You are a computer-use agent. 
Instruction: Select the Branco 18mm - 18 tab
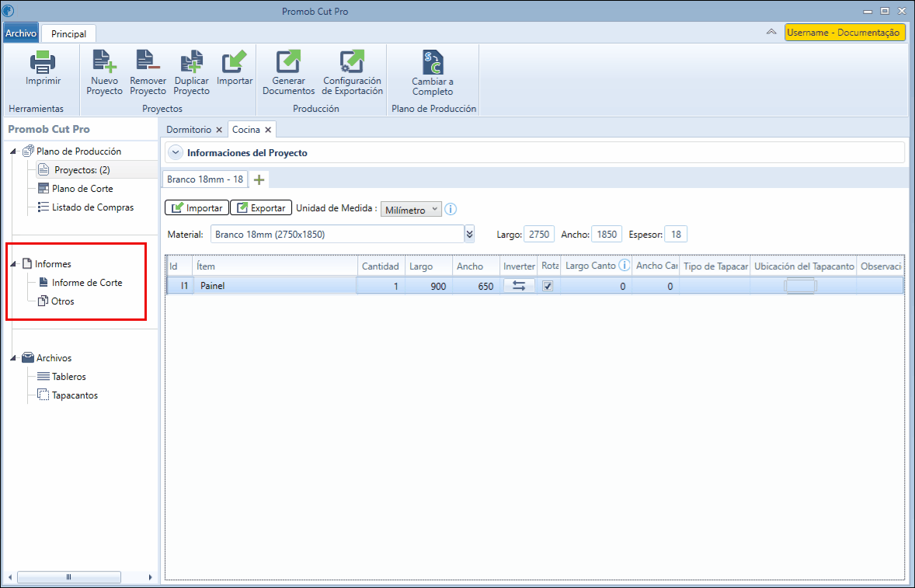205,179
